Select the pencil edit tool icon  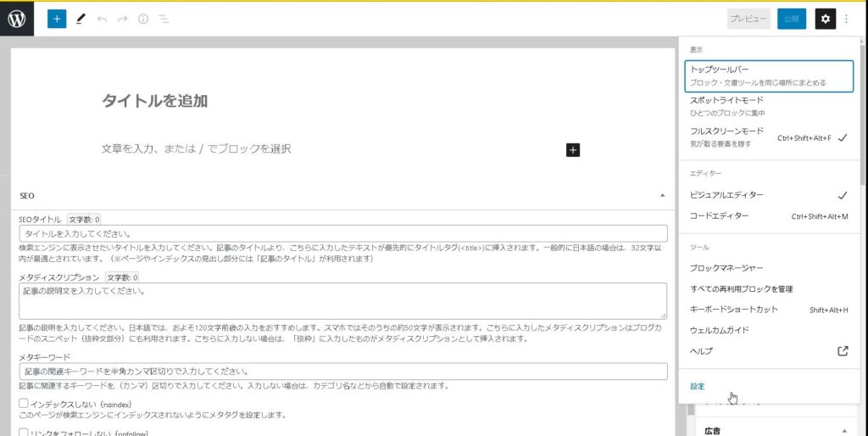pos(81,19)
